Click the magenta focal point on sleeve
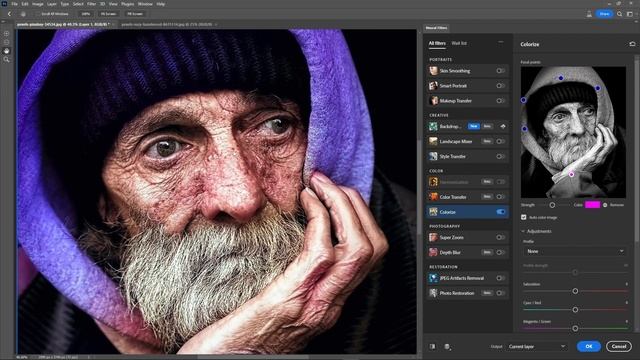640x360 pixels. pyautogui.click(x=571, y=174)
